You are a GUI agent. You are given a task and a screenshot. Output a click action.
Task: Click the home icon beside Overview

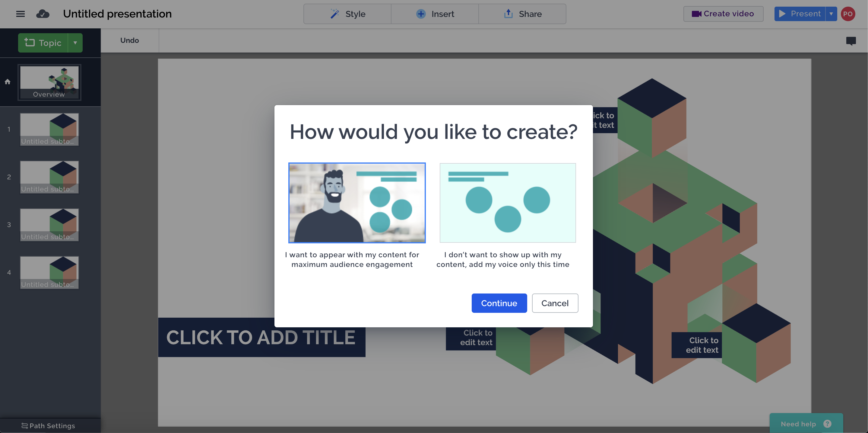coord(8,82)
